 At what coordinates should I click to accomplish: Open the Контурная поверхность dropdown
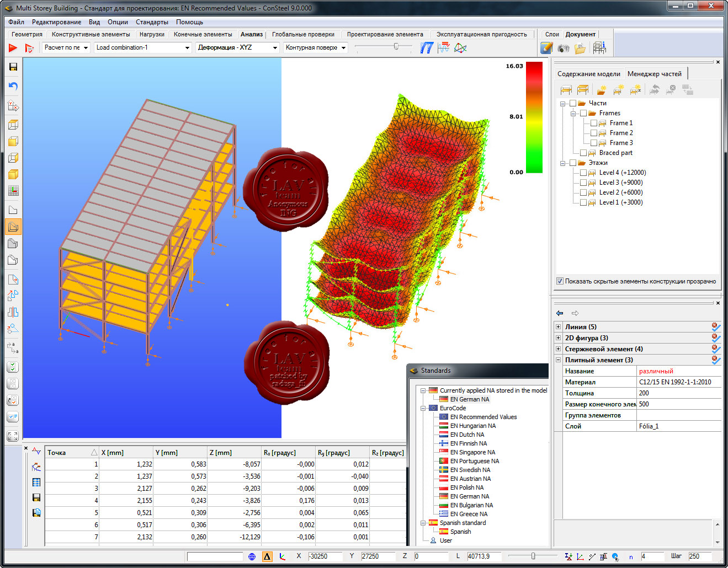click(x=316, y=47)
